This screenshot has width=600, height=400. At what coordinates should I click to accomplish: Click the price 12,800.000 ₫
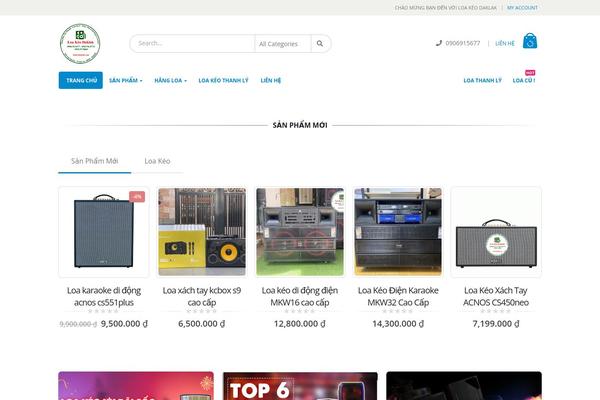[300, 324]
